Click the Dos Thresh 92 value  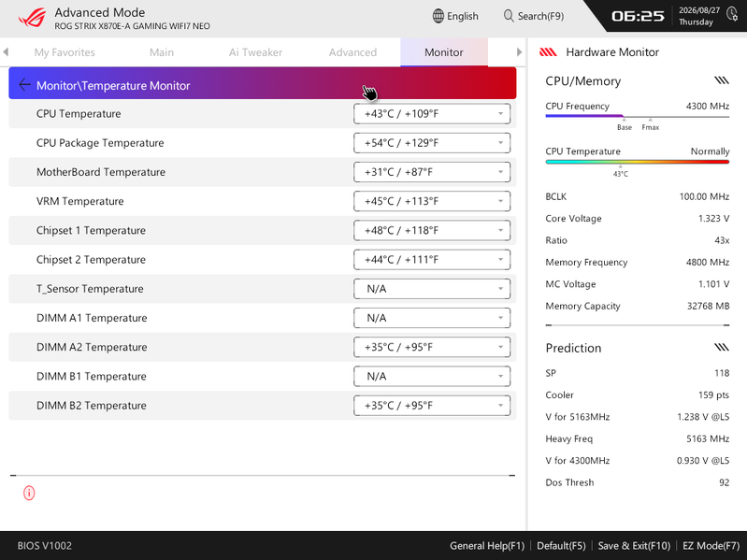[x=725, y=482]
